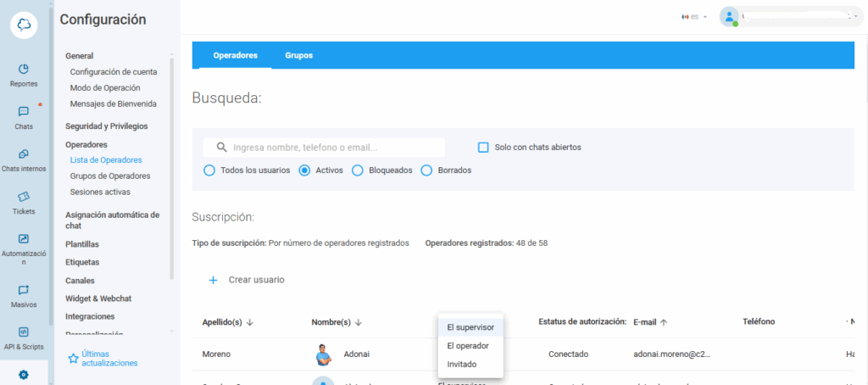This screenshot has height=385, width=868.
Task: Open Integraciones section
Action: 90,317
